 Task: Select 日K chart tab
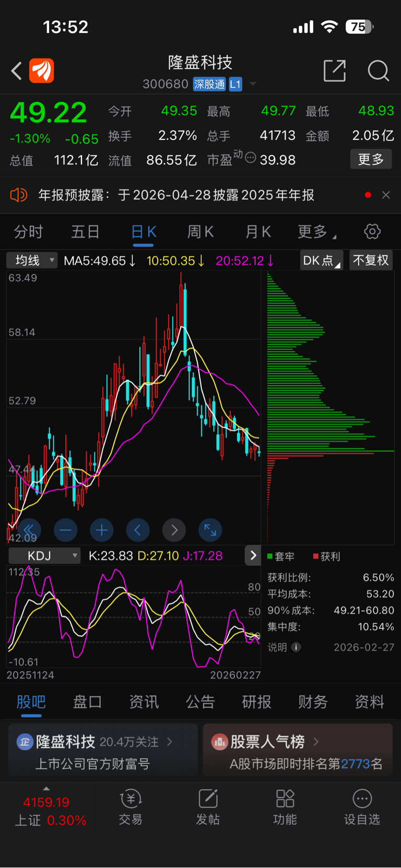[x=144, y=232]
